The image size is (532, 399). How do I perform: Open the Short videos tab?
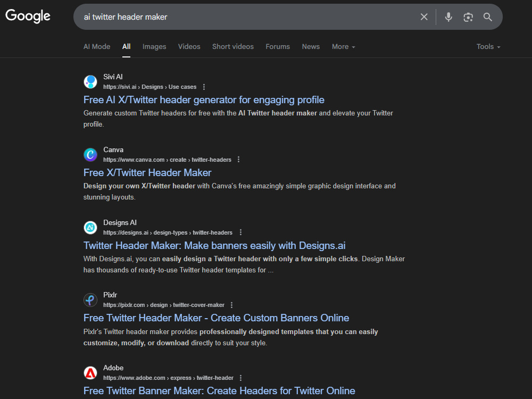pyautogui.click(x=233, y=46)
